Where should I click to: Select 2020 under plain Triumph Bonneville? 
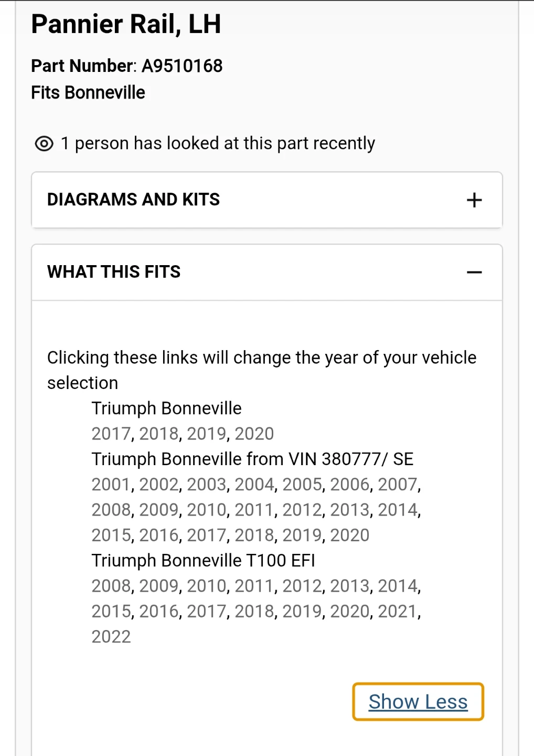click(x=254, y=434)
